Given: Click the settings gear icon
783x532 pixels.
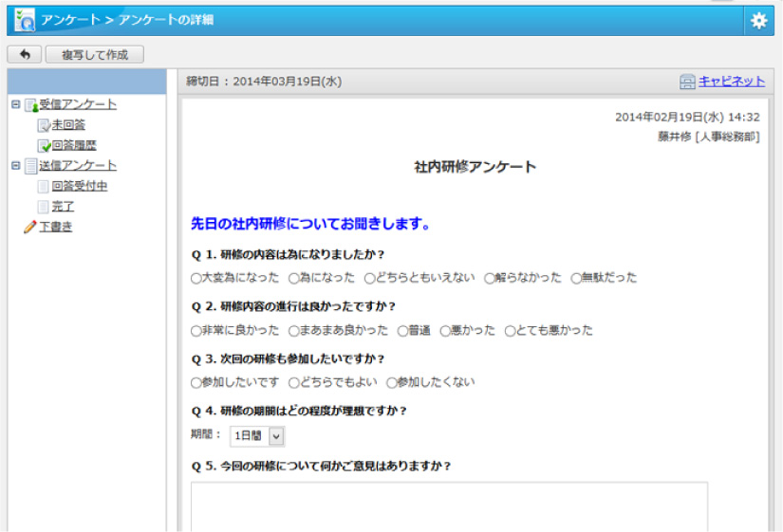Looking at the screenshot, I should [x=758, y=21].
